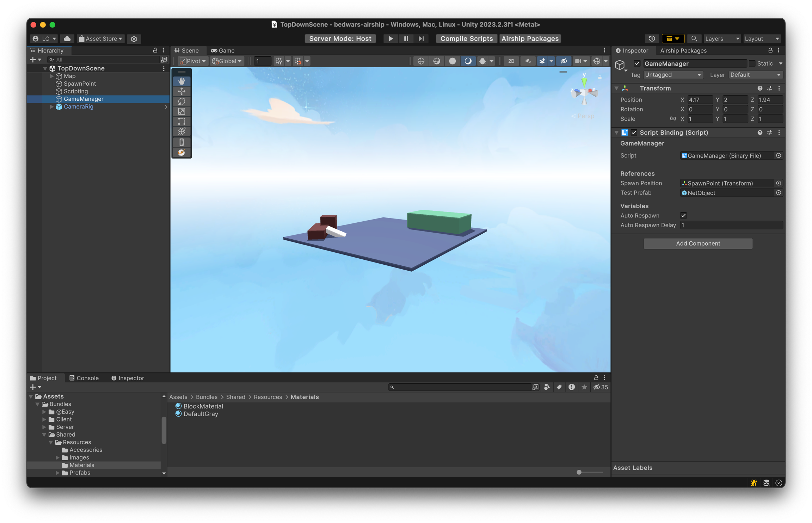
Task: Open the Asset Store button
Action: pos(100,38)
